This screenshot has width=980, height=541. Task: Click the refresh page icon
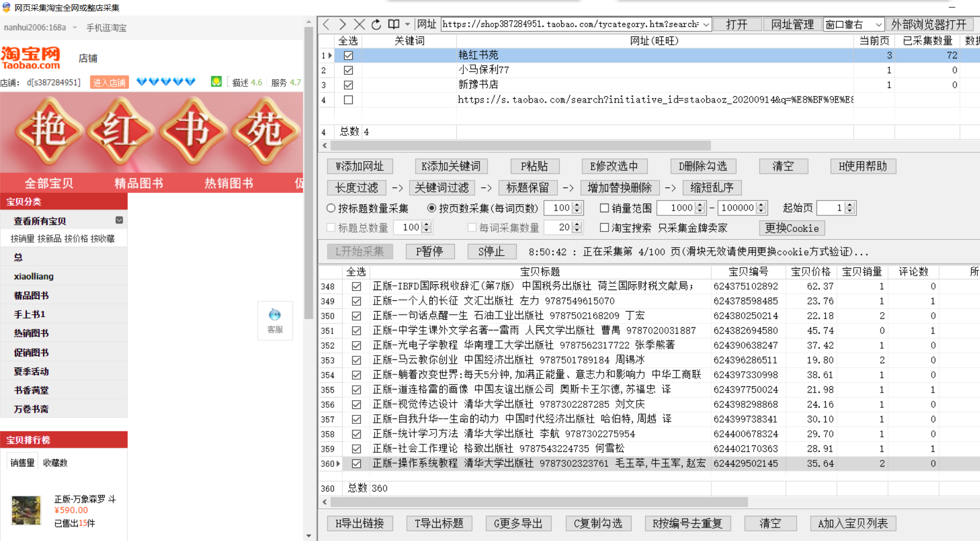pyautogui.click(x=376, y=24)
